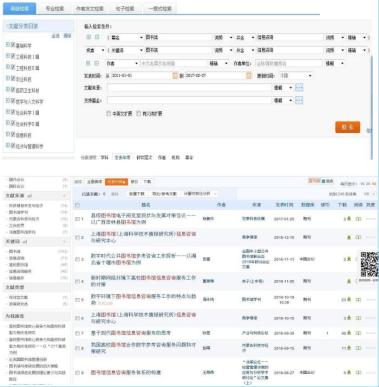Open the read icon for result row 5
Viewport: 379px width, 387px height.
[358, 299]
